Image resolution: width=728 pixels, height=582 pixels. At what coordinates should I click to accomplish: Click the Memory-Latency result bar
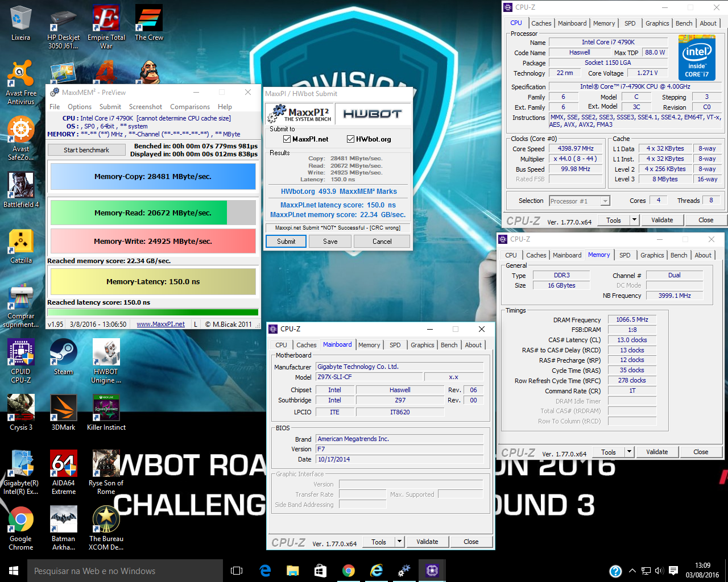[153, 281]
